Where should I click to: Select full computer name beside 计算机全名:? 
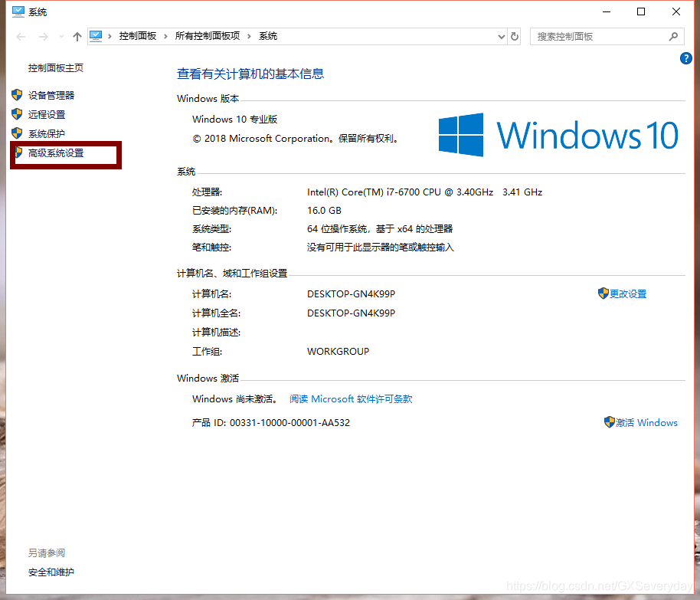351,313
